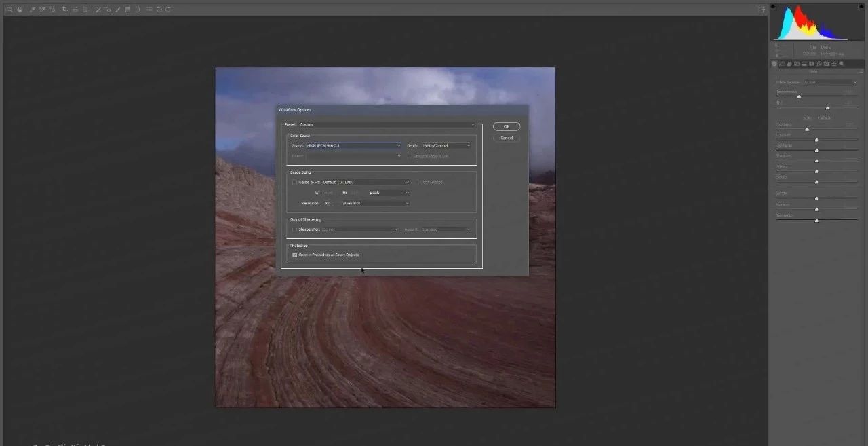The height and width of the screenshot is (446, 868).
Task: Open Camera Raw preferences list icon
Action: 149,10
